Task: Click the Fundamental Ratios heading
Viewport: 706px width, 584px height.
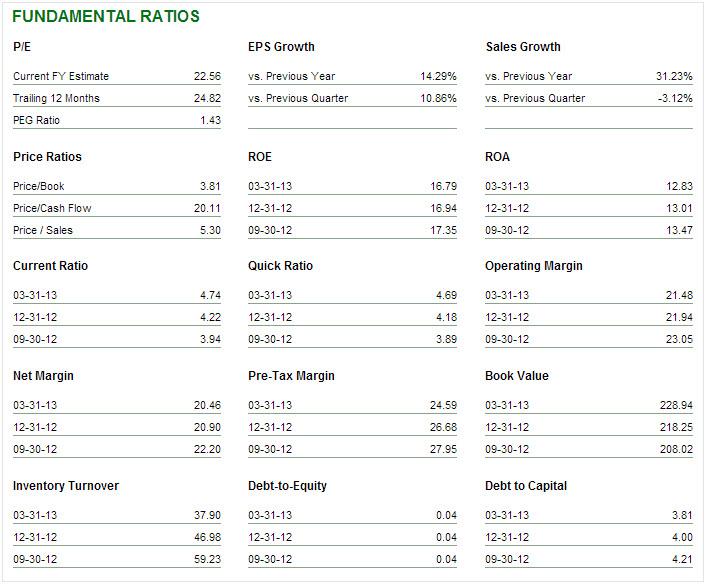Action: click(x=106, y=17)
